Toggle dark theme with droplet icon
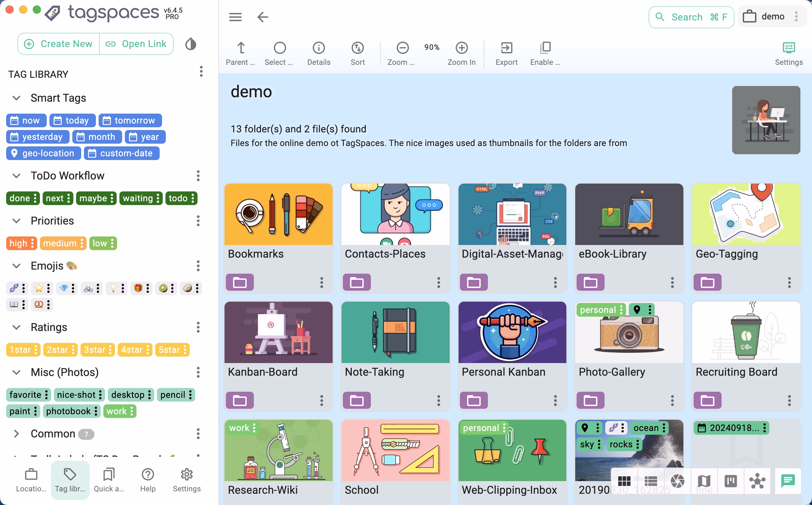Image resolution: width=812 pixels, height=505 pixels. (191, 44)
